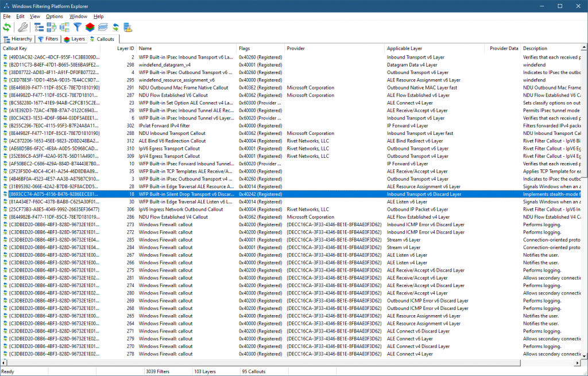The width and height of the screenshot is (588, 376).
Task: Click the blue funnel filter toolbar icon
Action: pos(77,27)
